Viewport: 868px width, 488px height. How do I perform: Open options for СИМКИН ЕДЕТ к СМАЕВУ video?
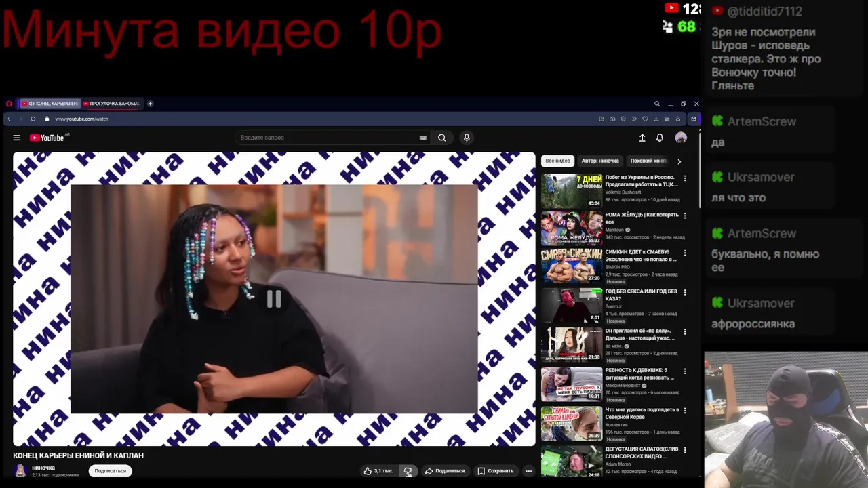click(x=685, y=253)
